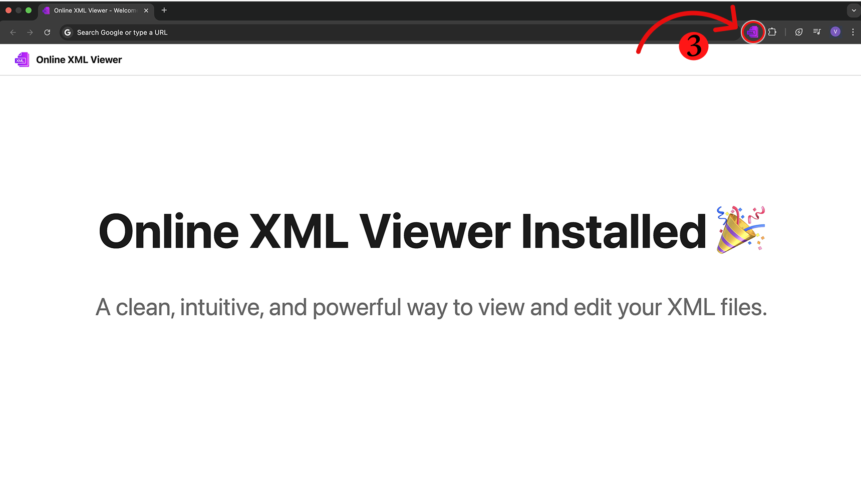Close the Online XML Viewer tab

coord(146,11)
